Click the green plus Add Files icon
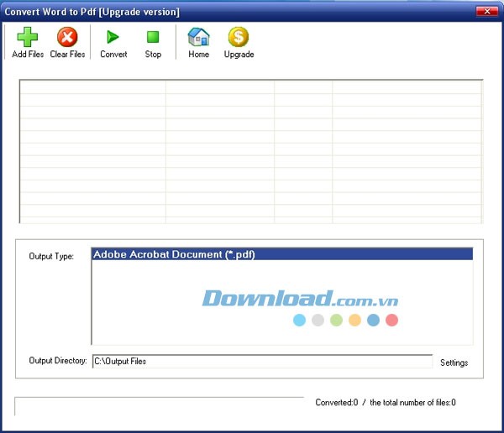The height and width of the screenshot is (433, 504). tap(28, 37)
